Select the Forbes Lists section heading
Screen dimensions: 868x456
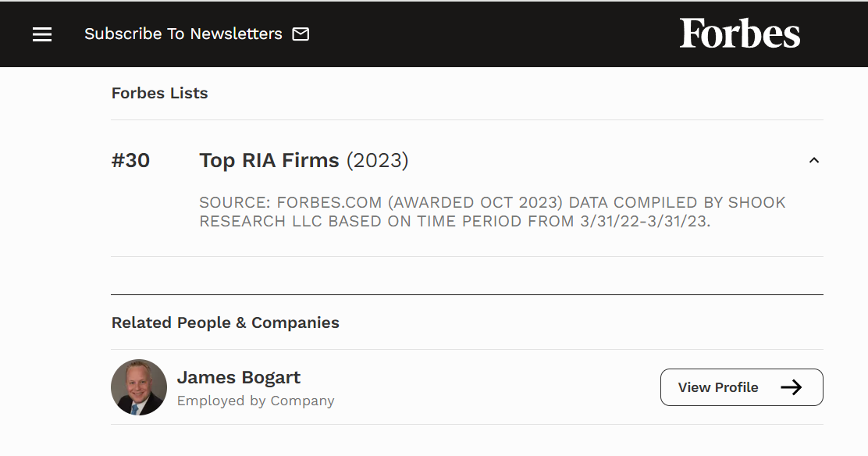[x=159, y=93]
